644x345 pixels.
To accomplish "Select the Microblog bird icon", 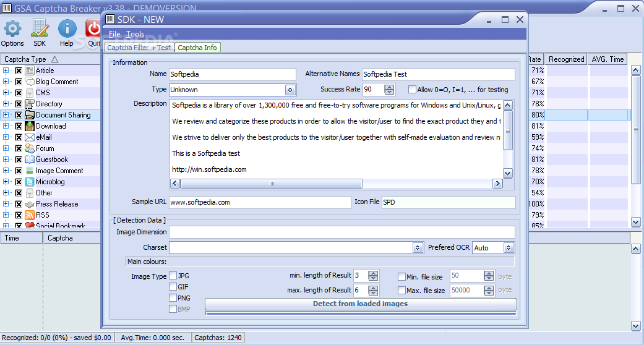I will tap(30, 182).
